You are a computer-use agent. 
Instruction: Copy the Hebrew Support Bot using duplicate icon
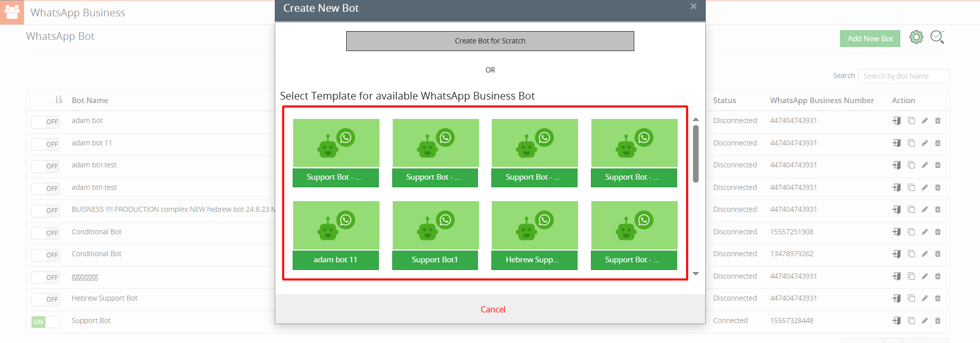pyautogui.click(x=911, y=298)
